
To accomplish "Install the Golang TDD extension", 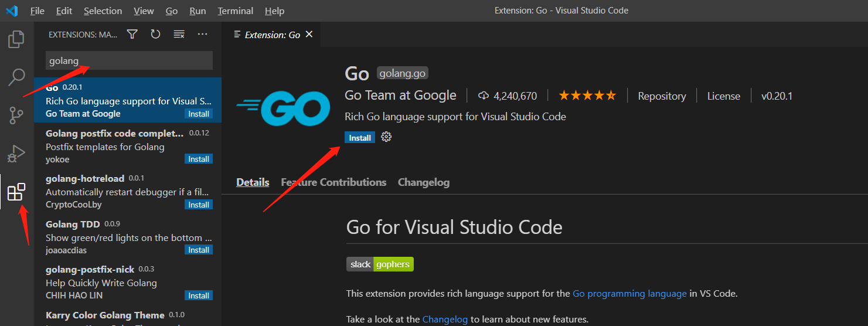I will pos(199,250).
